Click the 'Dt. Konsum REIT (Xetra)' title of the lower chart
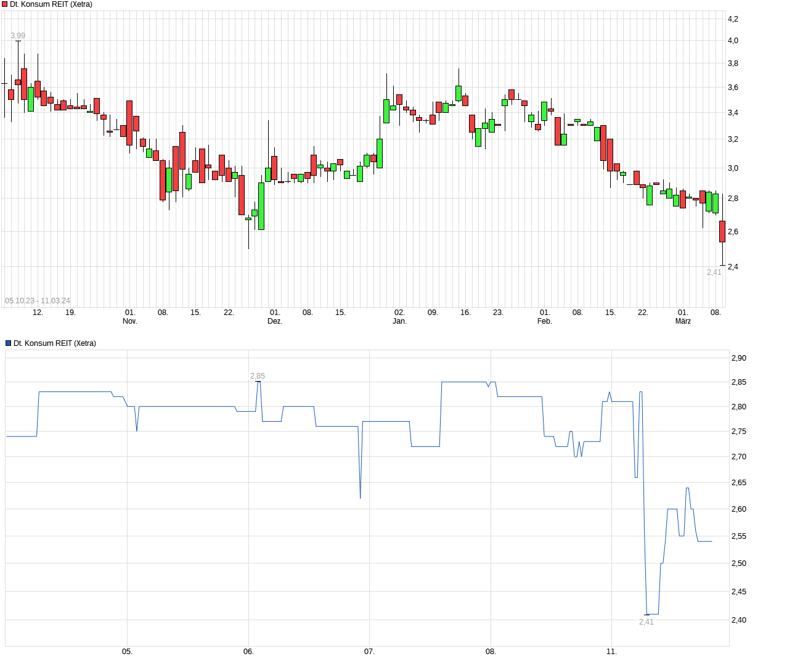 [54, 342]
